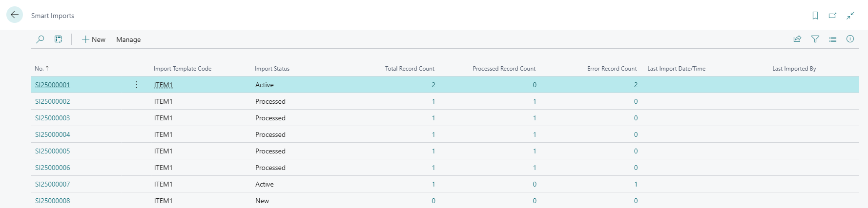Open the search magnifier icon
The image size is (868, 208).
tap(40, 39)
